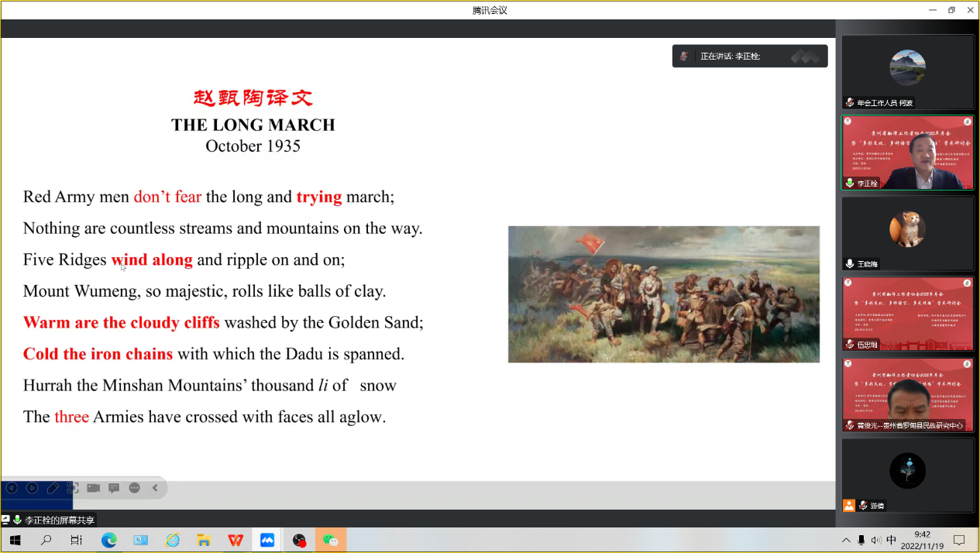Open the Windows Start menu
The height and width of the screenshot is (553, 980).
pyautogui.click(x=15, y=541)
